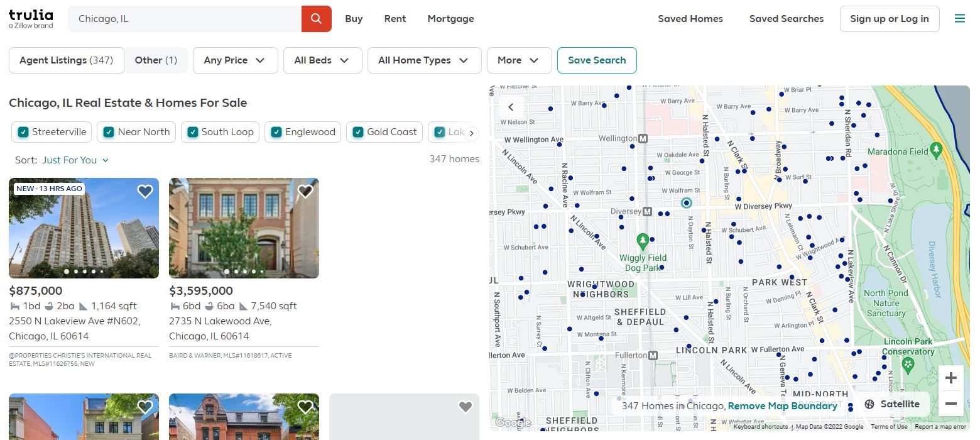Click address 2735 N Lakewood Ave
This screenshot has height=440, width=980.
(220, 329)
